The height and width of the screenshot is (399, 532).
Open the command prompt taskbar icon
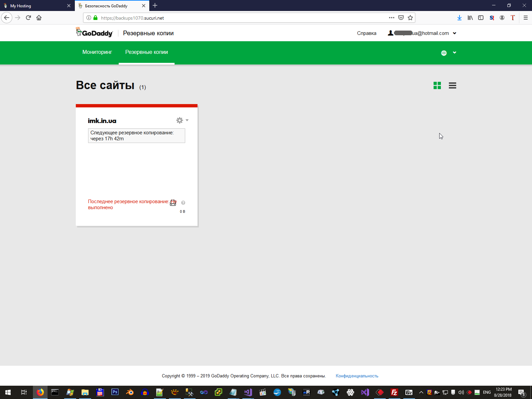point(55,392)
